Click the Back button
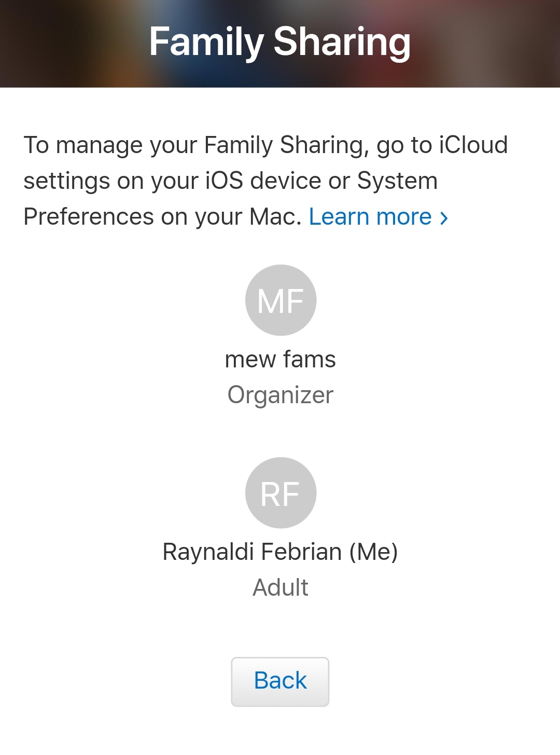 [x=280, y=681]
